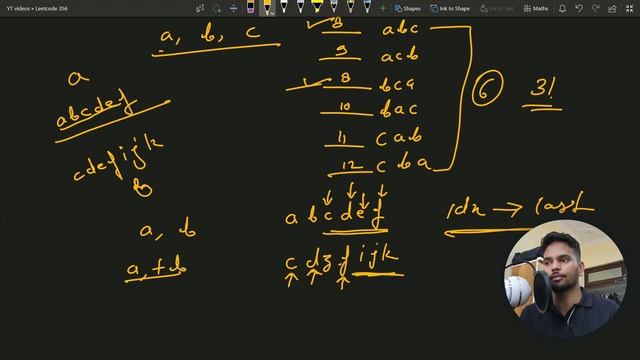
Task: Choose the Insert Space tool
Action: click(233, 8)
